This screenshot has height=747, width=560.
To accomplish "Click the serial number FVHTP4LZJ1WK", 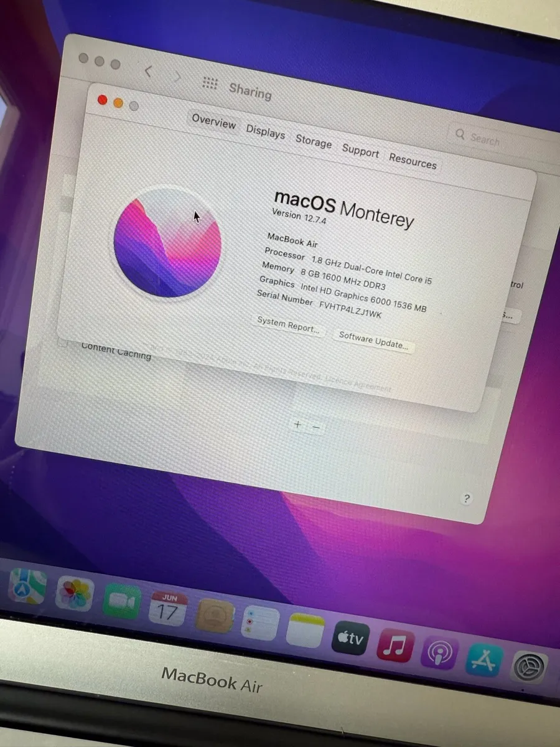I will [x=350, y=310].
